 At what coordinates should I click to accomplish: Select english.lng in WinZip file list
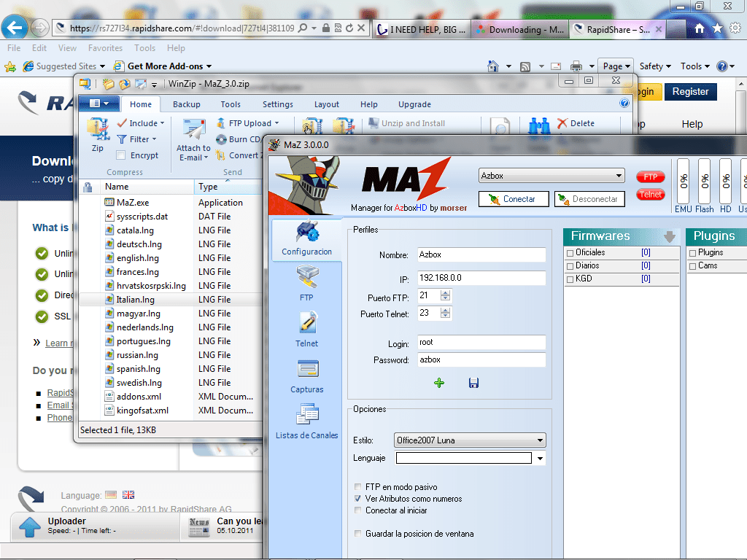coord(138,258)
